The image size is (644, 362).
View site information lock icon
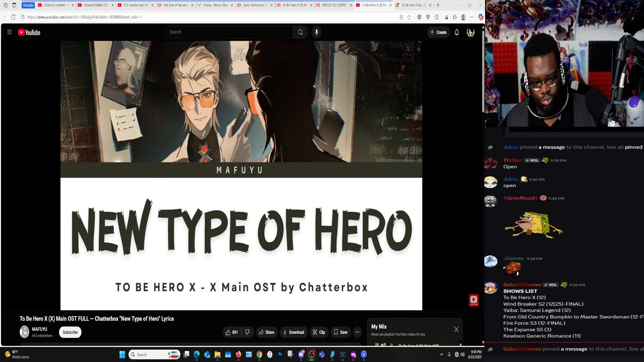23,17
